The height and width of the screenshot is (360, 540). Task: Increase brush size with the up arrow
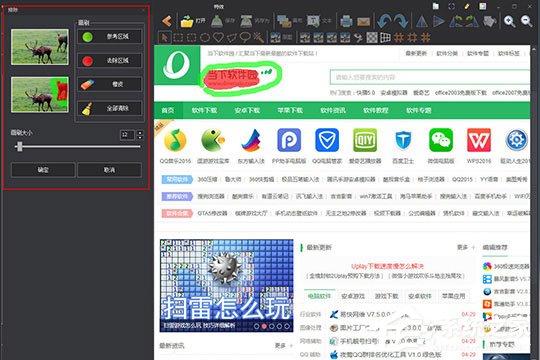point(140,132)
